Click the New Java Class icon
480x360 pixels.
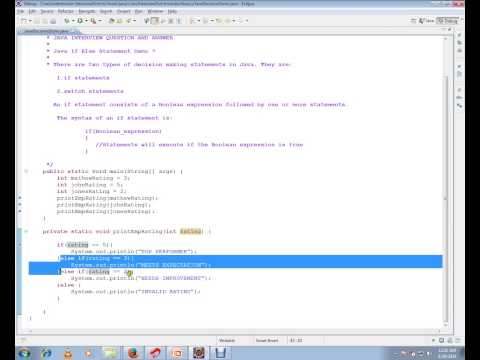120,21
